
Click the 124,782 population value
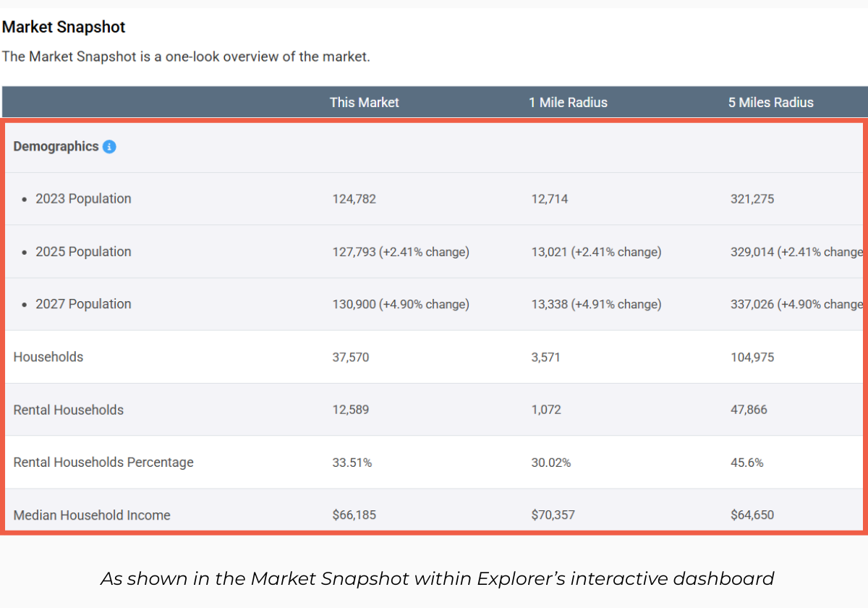click(x=354, y=199)
